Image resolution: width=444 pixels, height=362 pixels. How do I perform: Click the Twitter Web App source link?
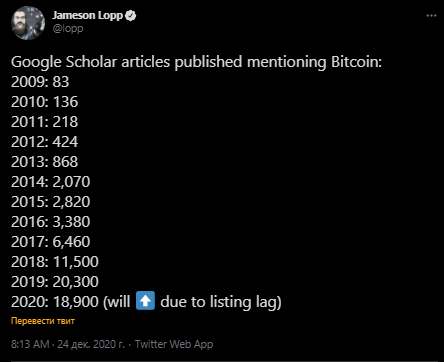174,344
